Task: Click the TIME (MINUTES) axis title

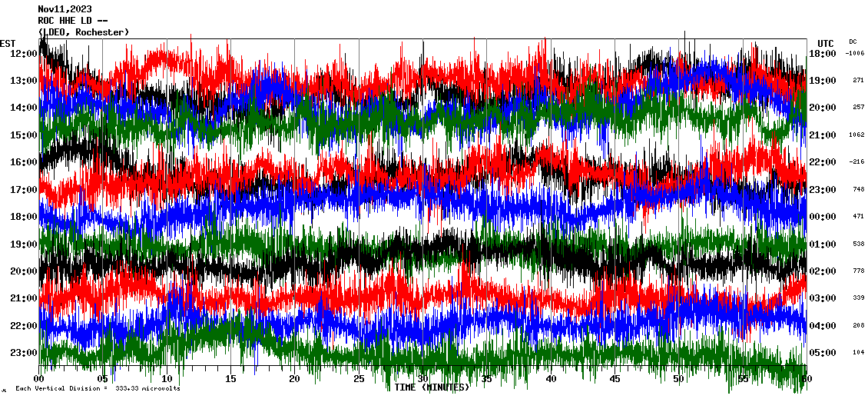Action: [x=432, y=387]
